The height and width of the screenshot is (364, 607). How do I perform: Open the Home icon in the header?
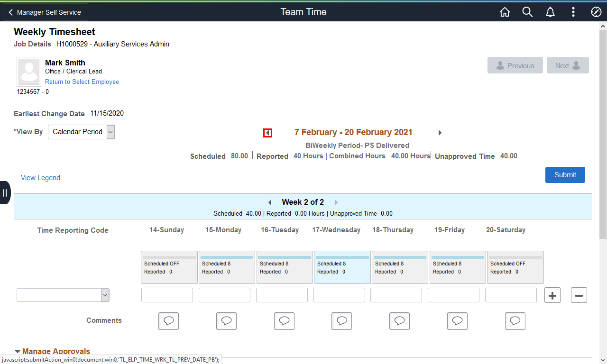point(505,12)
